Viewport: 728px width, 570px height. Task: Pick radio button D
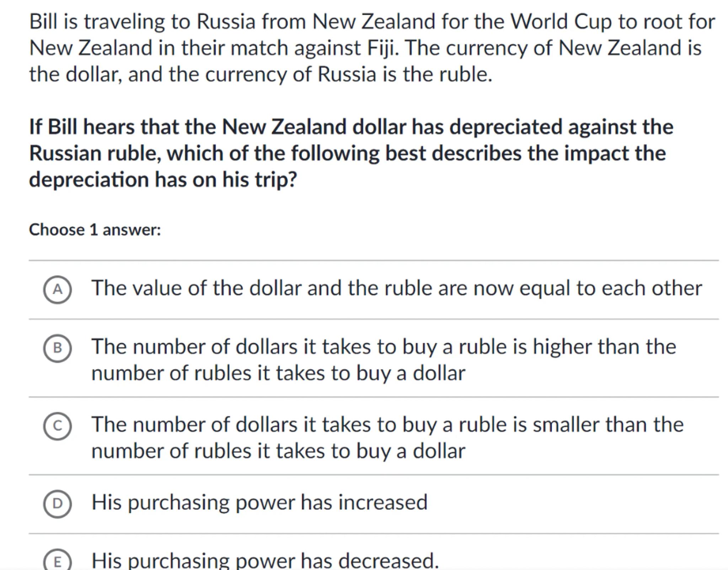click(x=57, y=504)
